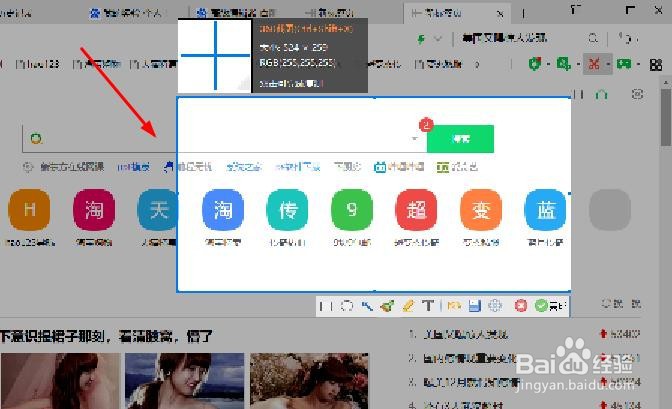Viewport: 672px width, 409px height.
Task: Open dropdown next to scissors icon
Action: pos(608,65)
